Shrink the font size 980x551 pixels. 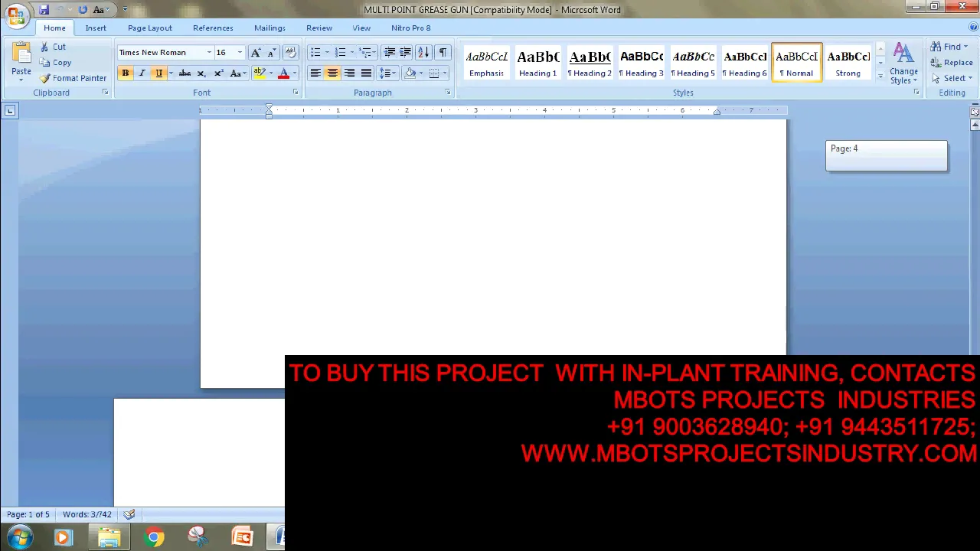[271, 53]
